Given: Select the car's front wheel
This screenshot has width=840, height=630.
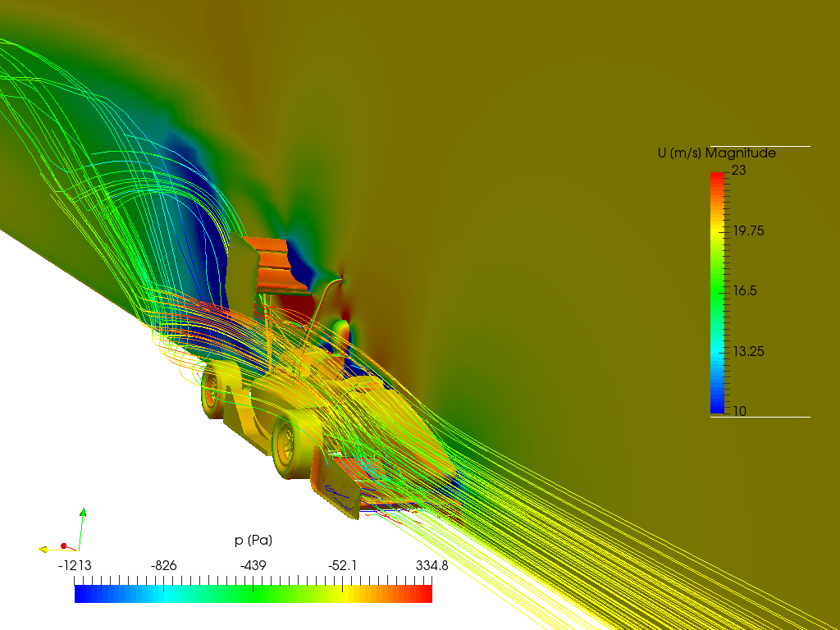Looking at the screenshot, I should click(x=290, y=448).
